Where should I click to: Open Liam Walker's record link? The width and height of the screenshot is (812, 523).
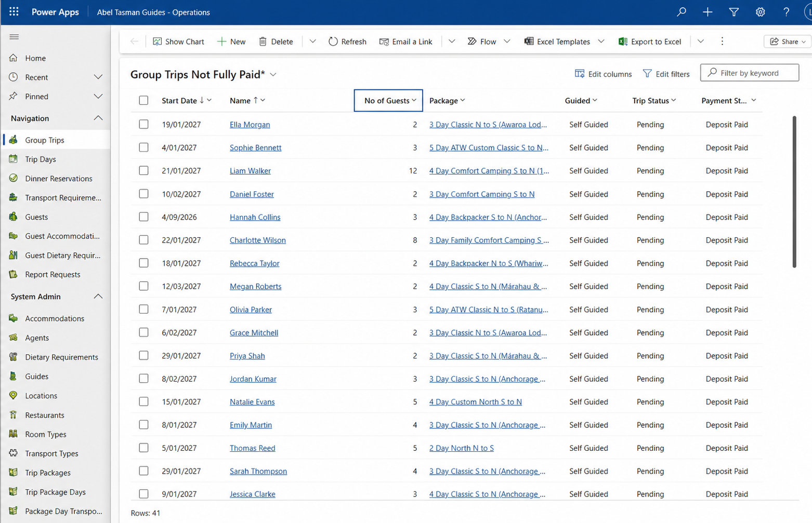(250, 171)
